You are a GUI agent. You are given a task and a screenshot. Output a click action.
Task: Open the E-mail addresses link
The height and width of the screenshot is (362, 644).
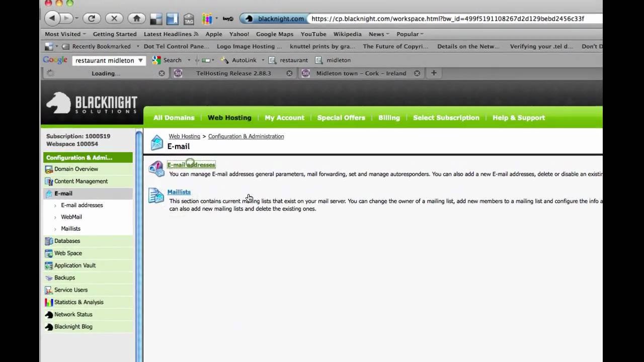click(x=191, y=164)
